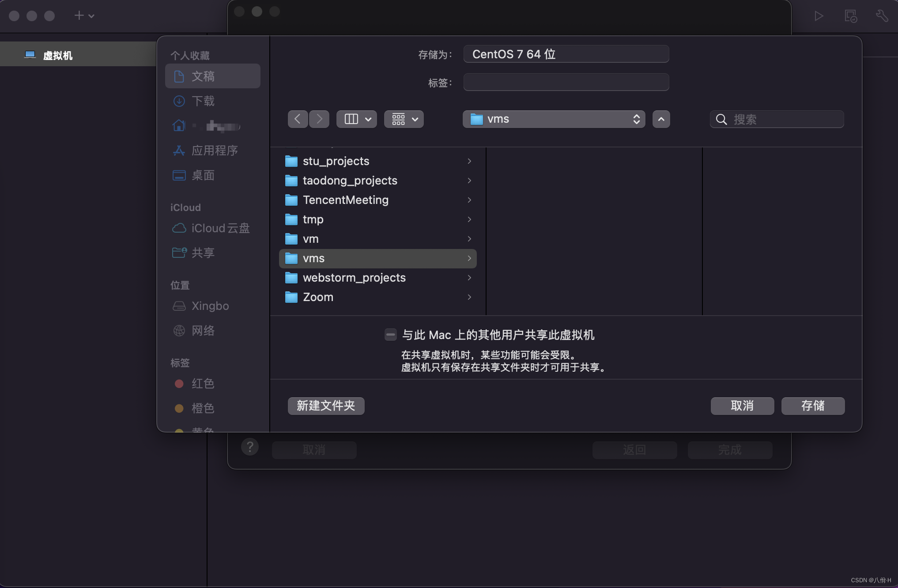
Task: Click the back navigation arrow
Action: pyautogui.click(x=298, y=119)
